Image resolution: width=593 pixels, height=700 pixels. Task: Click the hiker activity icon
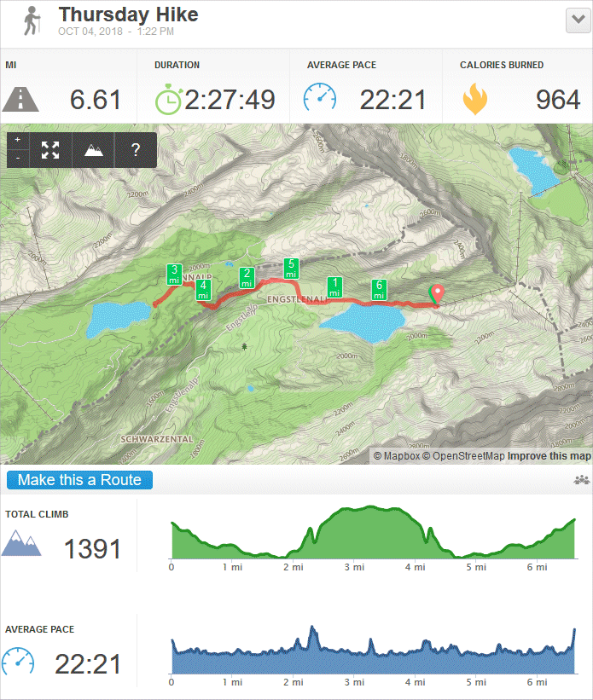pyautogui.click(x=32, y=20)
